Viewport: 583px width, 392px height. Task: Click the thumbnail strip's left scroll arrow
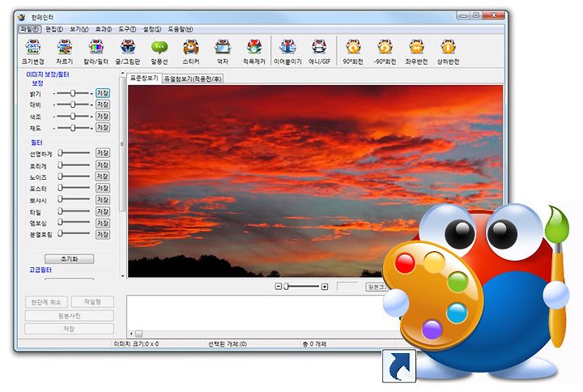coord(131,334)
